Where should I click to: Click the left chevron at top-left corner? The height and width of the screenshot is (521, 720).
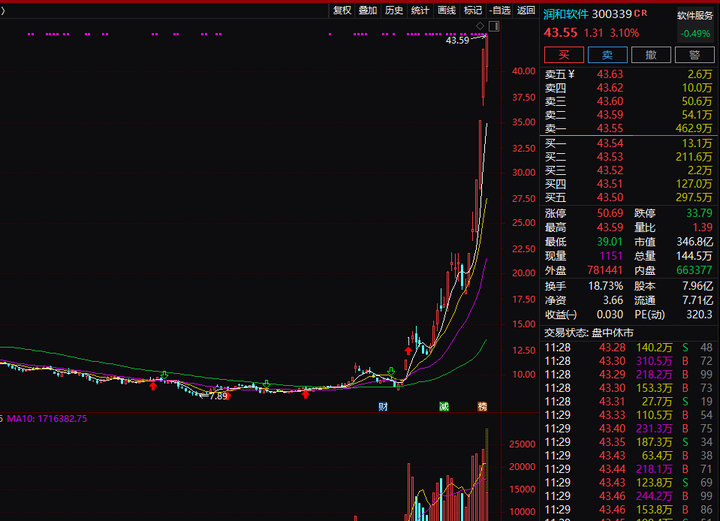pos(3,10)
